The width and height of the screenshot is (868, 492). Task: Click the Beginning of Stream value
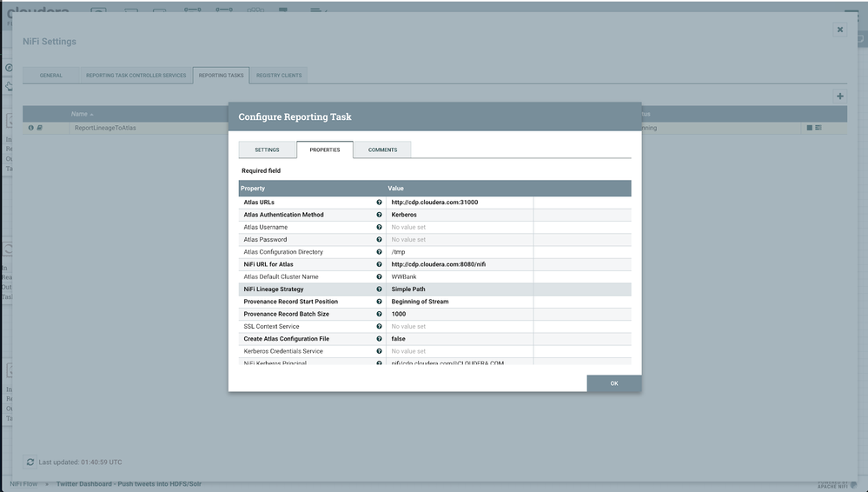[x=420, y=302]
